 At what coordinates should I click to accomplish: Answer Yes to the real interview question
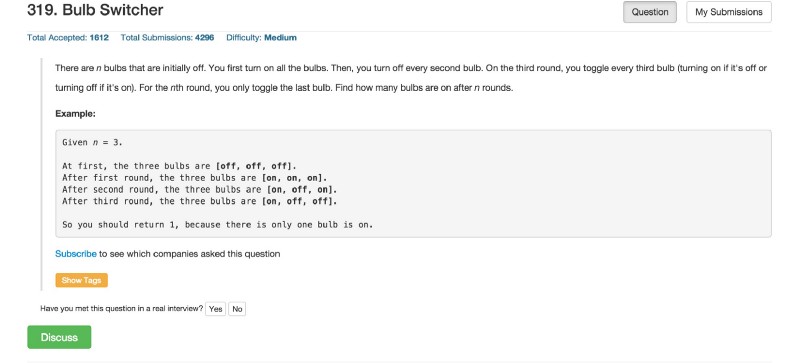[215, 309]
